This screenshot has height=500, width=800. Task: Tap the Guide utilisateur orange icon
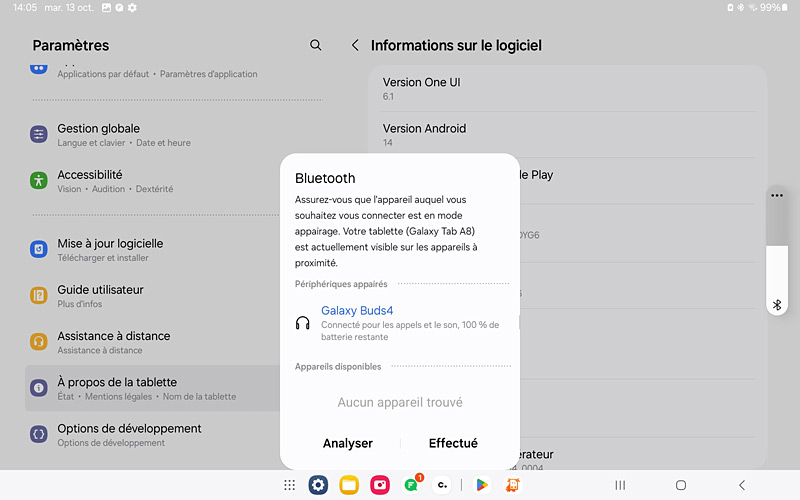pyautogui.click(x=39, y=295)
